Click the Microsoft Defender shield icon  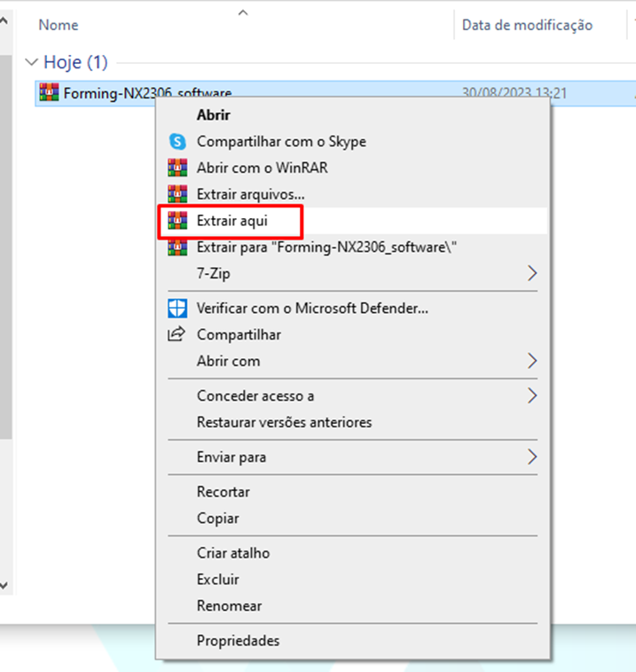(x=177, y=309)
